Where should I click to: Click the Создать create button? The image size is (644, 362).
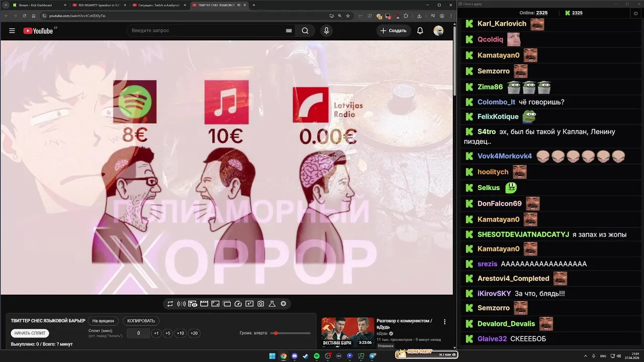point(393,31)
